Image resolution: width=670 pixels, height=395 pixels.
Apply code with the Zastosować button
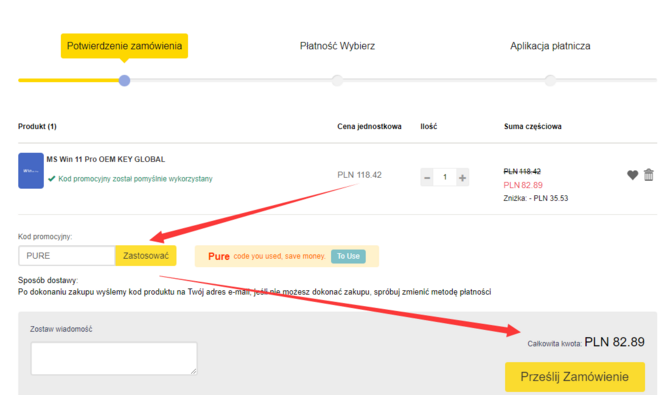[x=146, y=256]
